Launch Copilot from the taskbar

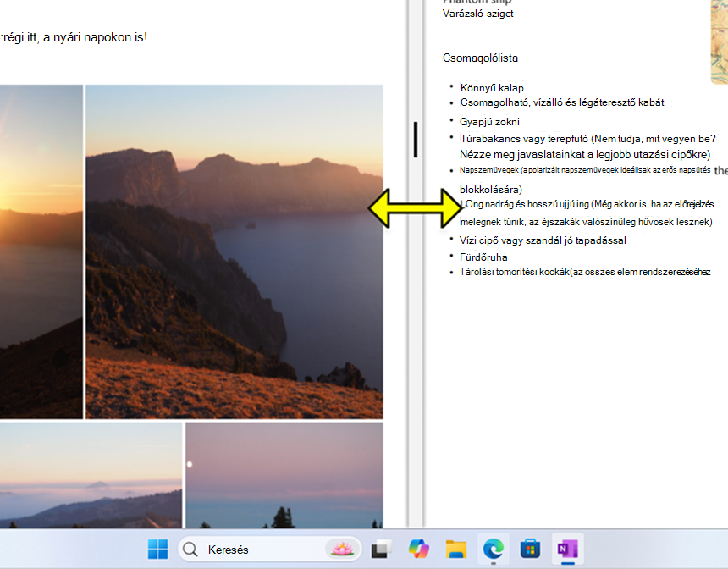click(x=418, y=550)
